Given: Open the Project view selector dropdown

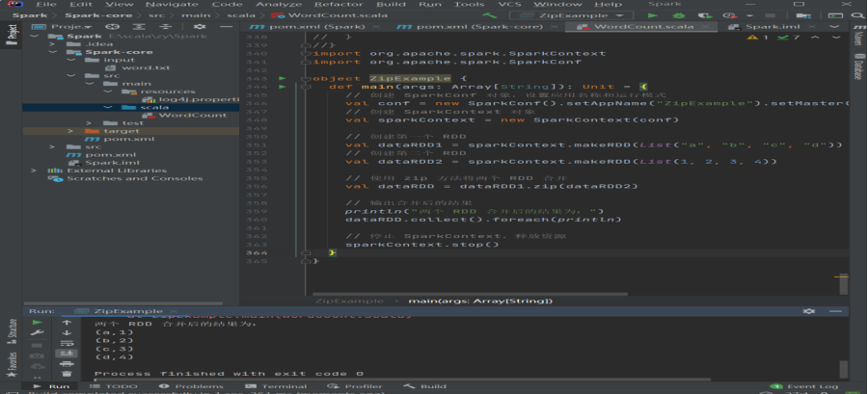Looking at the screenshot, I should click(62, 27).
